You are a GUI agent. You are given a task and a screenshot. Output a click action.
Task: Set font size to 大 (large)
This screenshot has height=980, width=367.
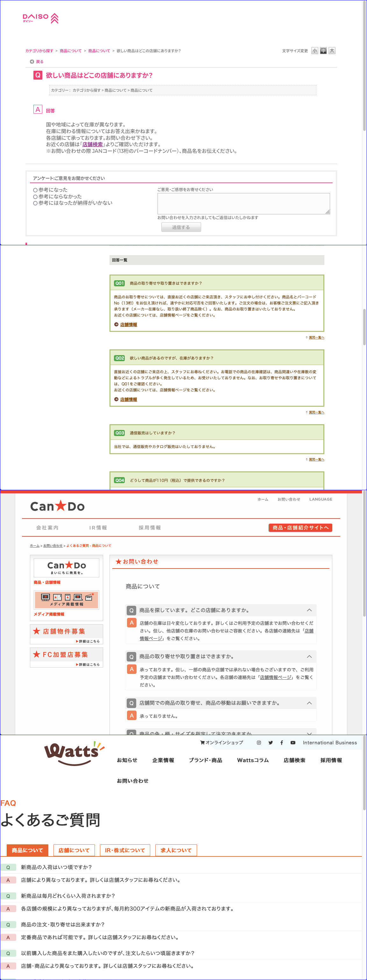[x=332, y=51]
